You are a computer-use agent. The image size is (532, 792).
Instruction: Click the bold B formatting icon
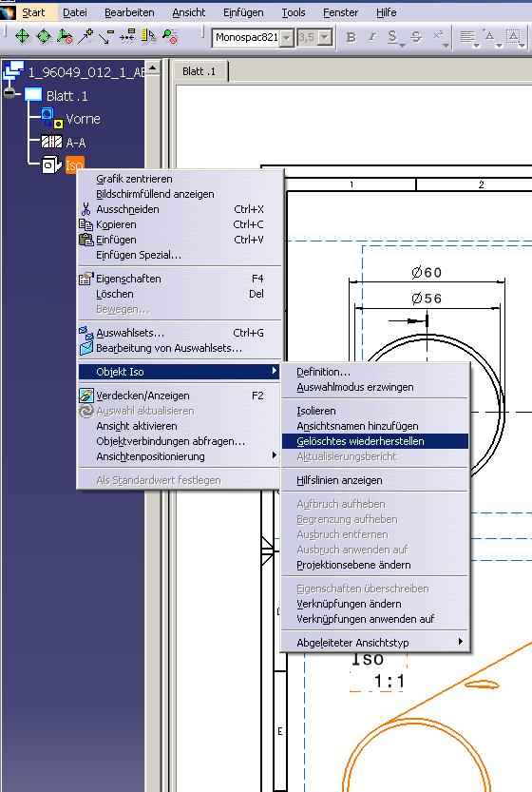tap(351, 37)
